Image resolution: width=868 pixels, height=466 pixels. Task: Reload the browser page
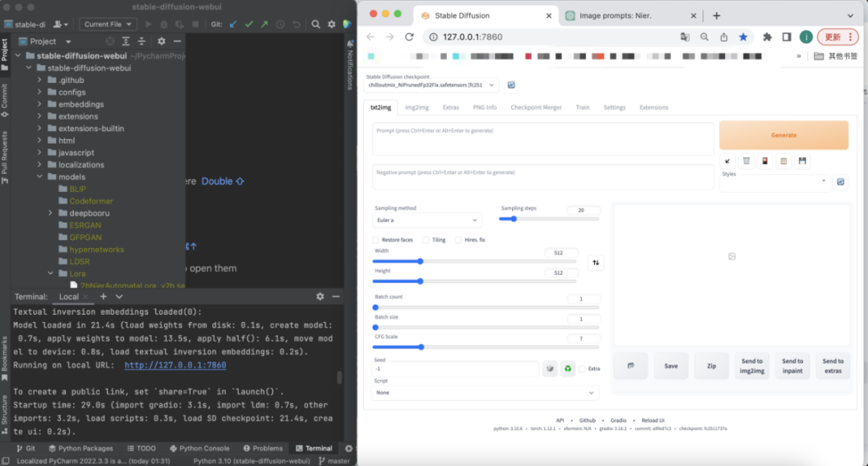click(x=409, y=37)
